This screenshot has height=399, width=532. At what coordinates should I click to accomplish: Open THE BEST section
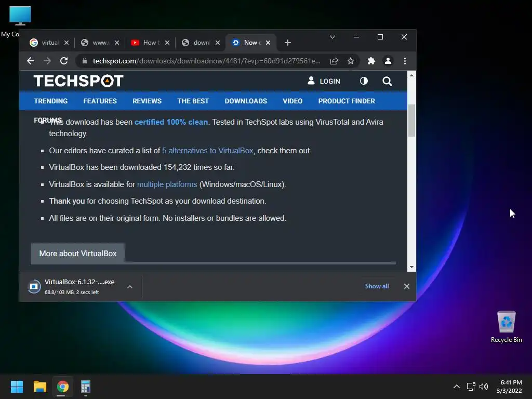193,101
